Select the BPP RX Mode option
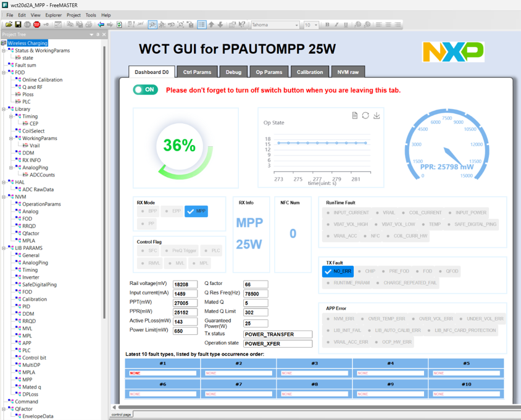 point(148,211)
